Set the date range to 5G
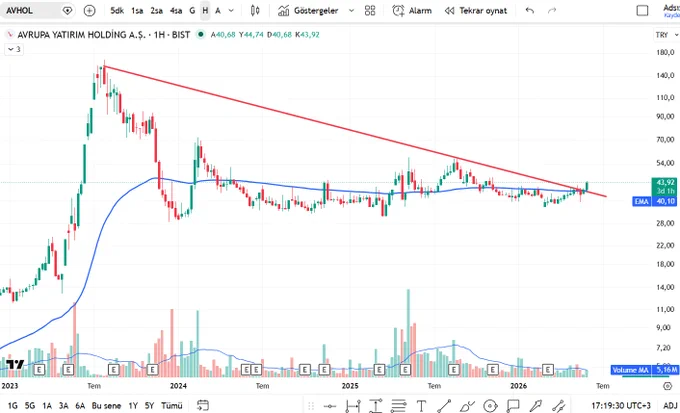This screenshot has width=680, height=413. tap(30, 406)
